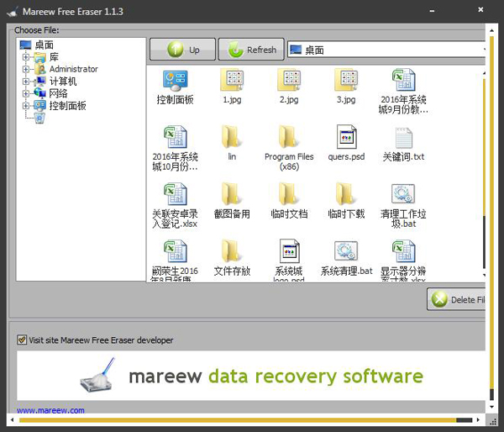Click the window vertical scrollbar thumb
The width and height of the screenshot is (504, 432).
491,213
